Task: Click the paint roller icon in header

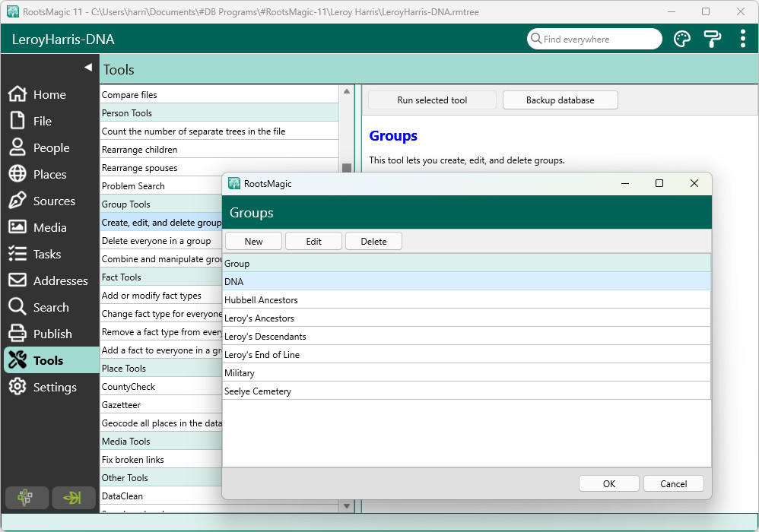Action: coord(712,39)
